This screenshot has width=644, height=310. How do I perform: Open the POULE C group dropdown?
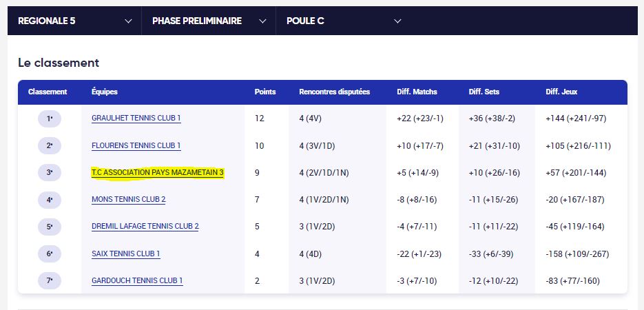[344, 21]
